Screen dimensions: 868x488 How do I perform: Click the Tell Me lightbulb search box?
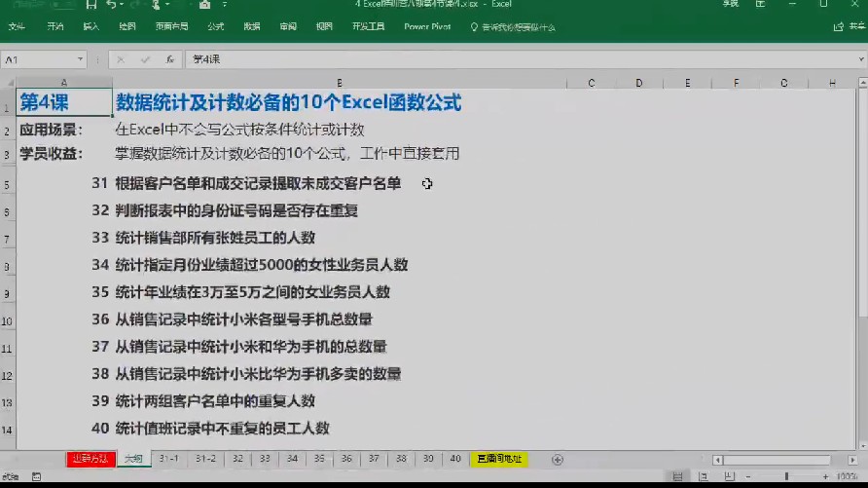[x=513, y=27]
